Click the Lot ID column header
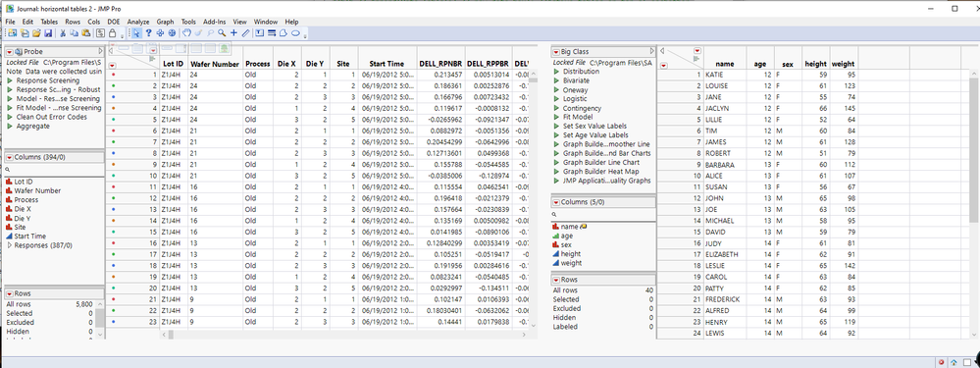 tap(173, 64)
